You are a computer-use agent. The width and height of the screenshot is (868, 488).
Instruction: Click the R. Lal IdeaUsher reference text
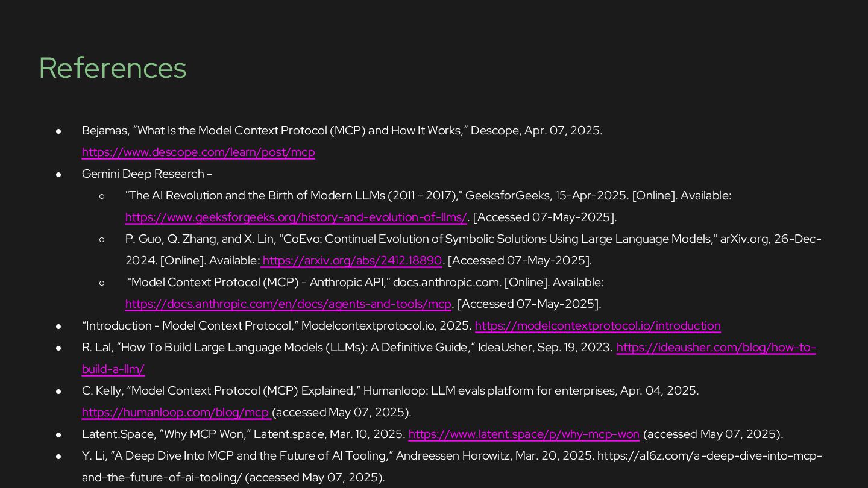tap(347, 348)
